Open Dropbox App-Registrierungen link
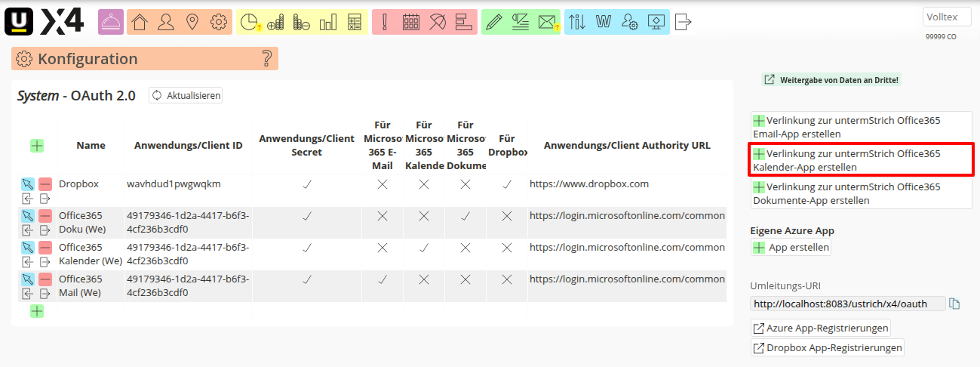The image size is (980, 367). pos(827,348)
